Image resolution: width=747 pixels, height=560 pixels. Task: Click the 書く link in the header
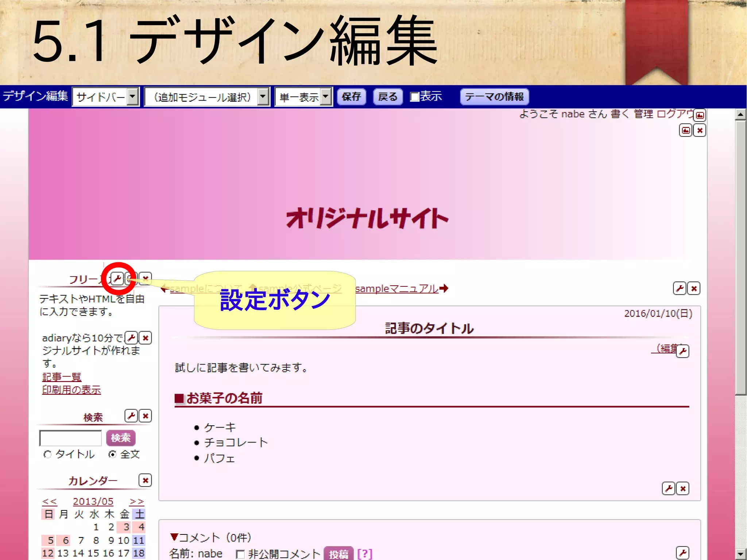[x=620, y=114]
